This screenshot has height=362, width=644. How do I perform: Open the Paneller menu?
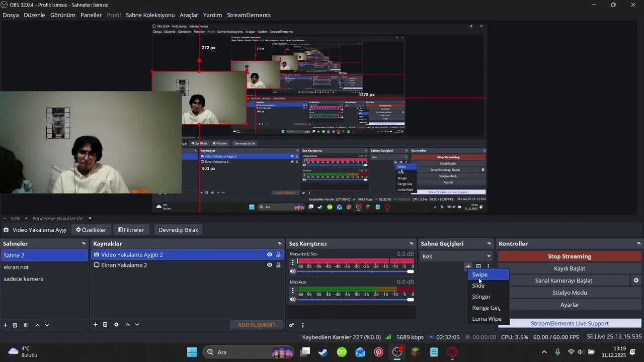tap(91, 15)
